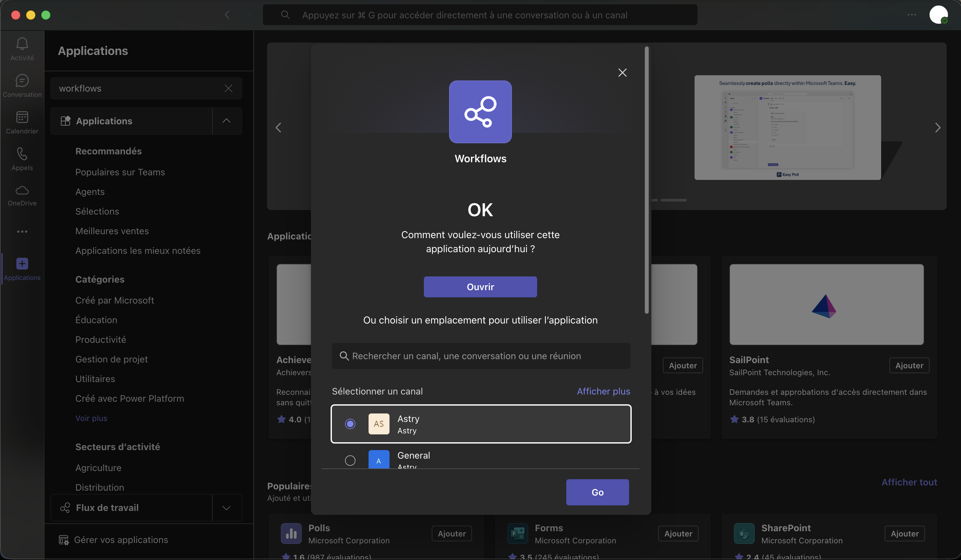Image resolution: width=961 pixels, height=560 pixels.
Task: Open the Conversation chat icon
Action: [x=22, y=81]
